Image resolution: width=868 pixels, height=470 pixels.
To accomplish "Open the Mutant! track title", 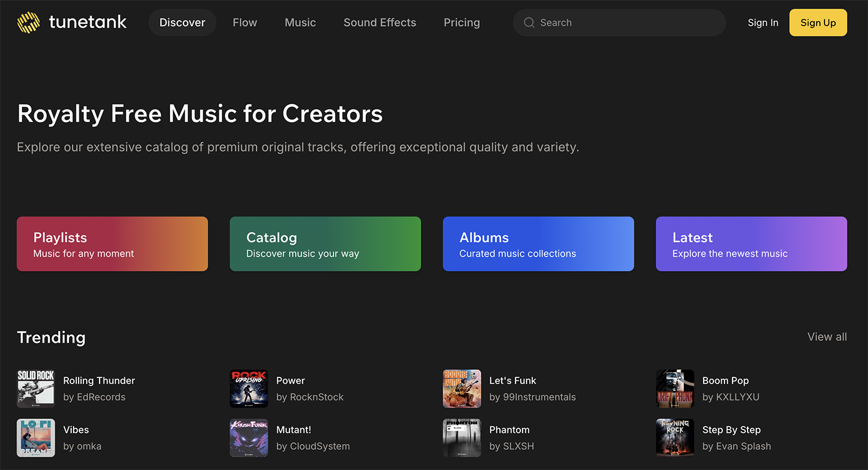I will click(x=293, y=429).
